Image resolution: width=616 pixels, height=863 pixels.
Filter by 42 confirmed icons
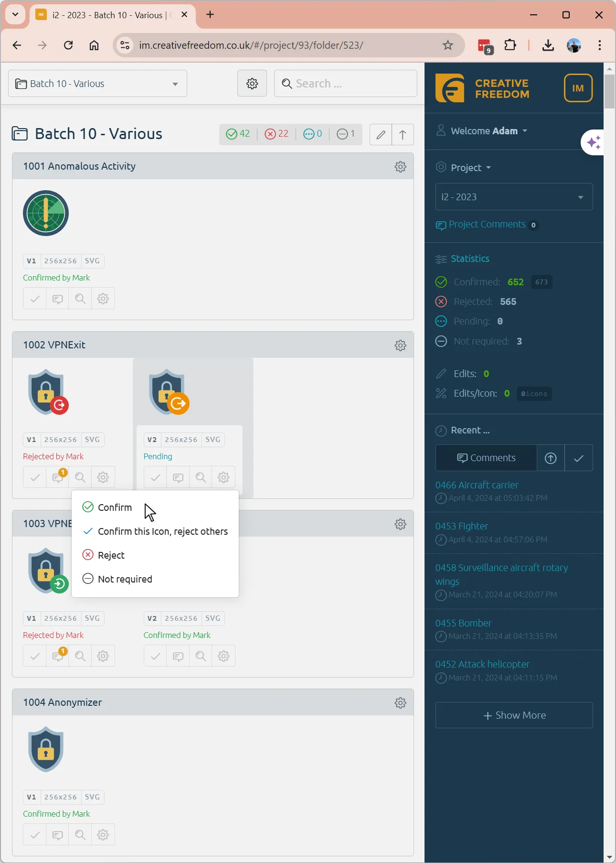point(238,134)
